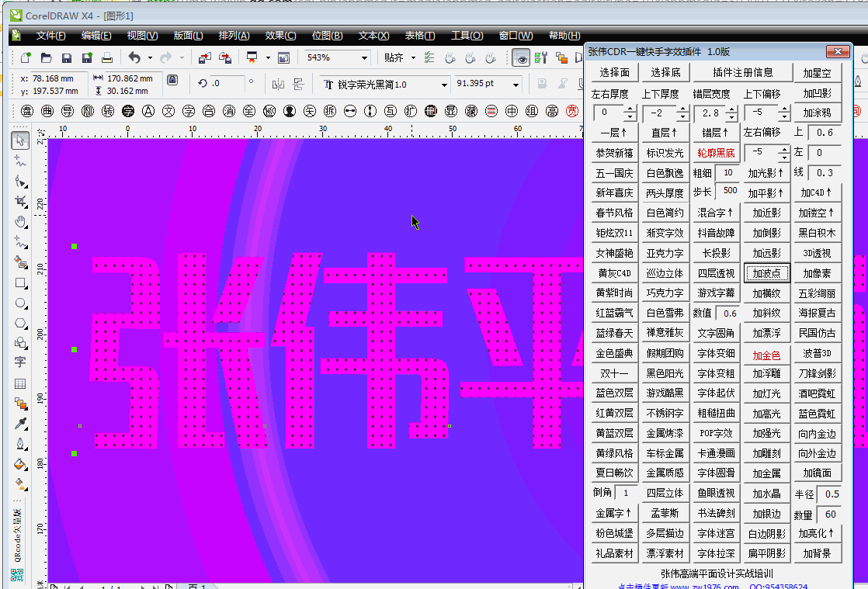Click the Mirror vertically icon
868x589 pixels.
point(298,84)
